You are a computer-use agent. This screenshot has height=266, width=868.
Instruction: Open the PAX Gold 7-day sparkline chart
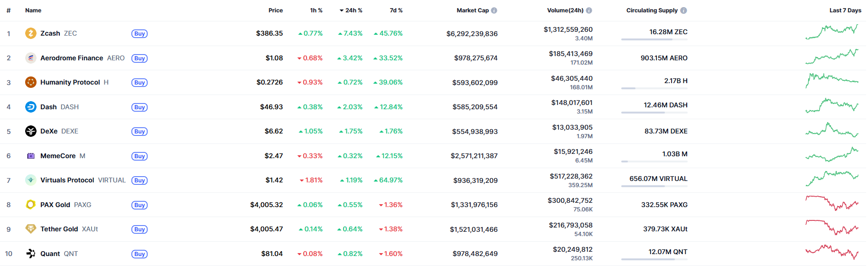click(x=831, y=203)
